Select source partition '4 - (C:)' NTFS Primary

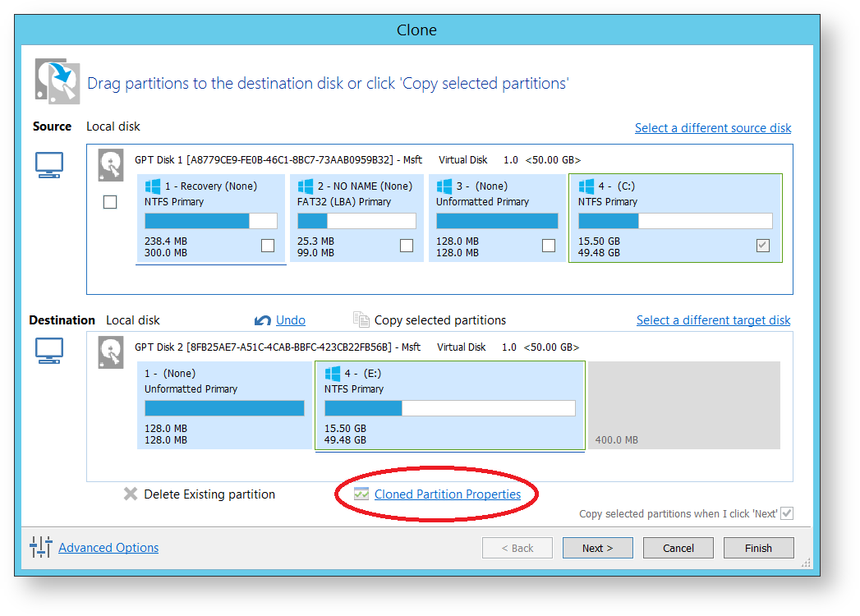tap(676, 218)
